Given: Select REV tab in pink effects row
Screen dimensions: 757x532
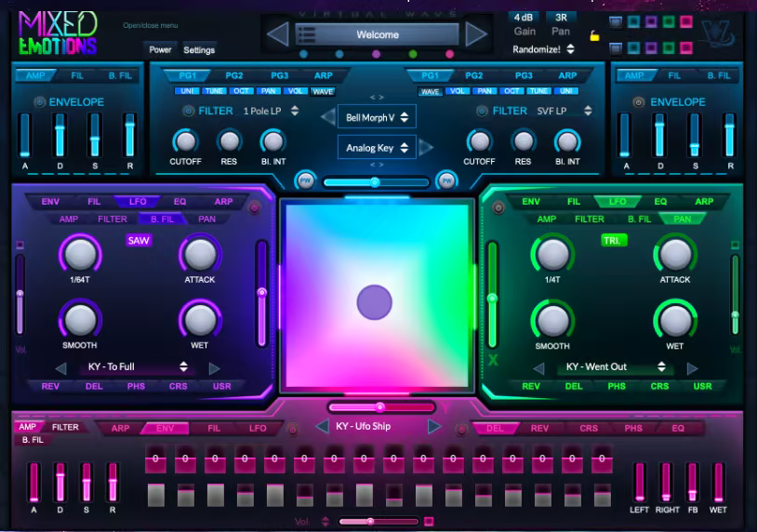Looking at the screenshot, I should click(539, 428).
